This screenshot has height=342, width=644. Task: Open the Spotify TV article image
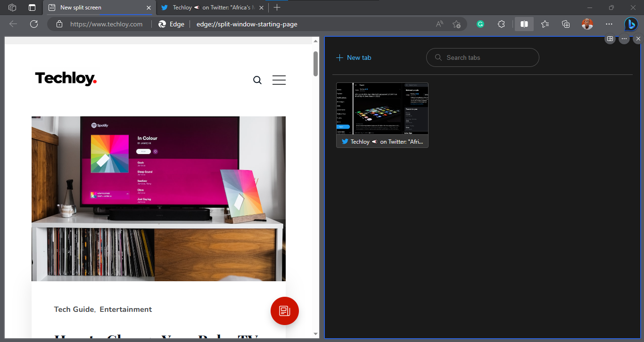tap(158, 199)
